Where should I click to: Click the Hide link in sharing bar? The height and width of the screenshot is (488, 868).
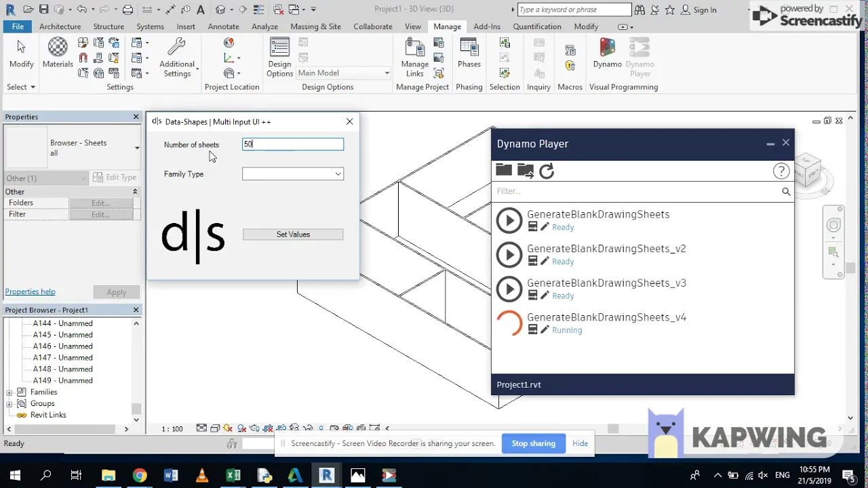(580, 443)
